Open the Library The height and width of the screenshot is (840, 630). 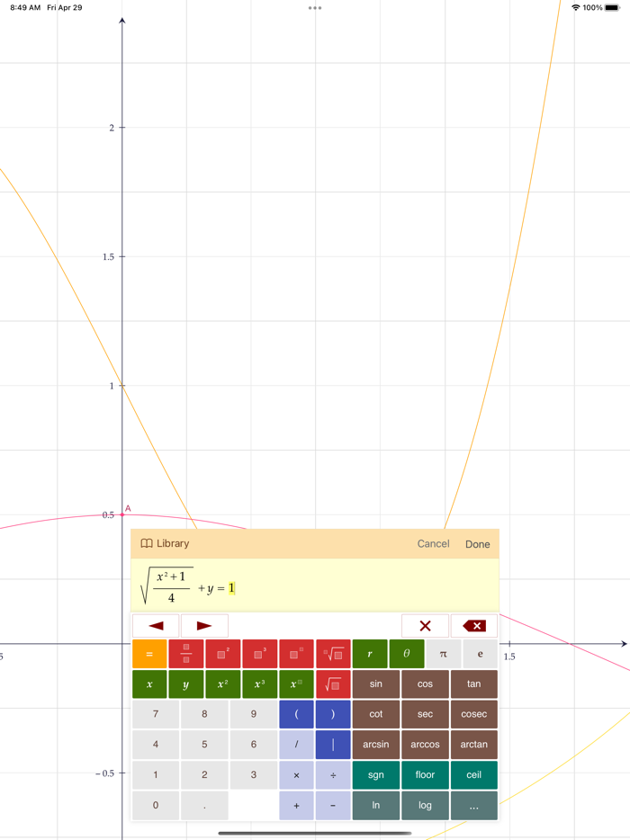coord(165,544)
